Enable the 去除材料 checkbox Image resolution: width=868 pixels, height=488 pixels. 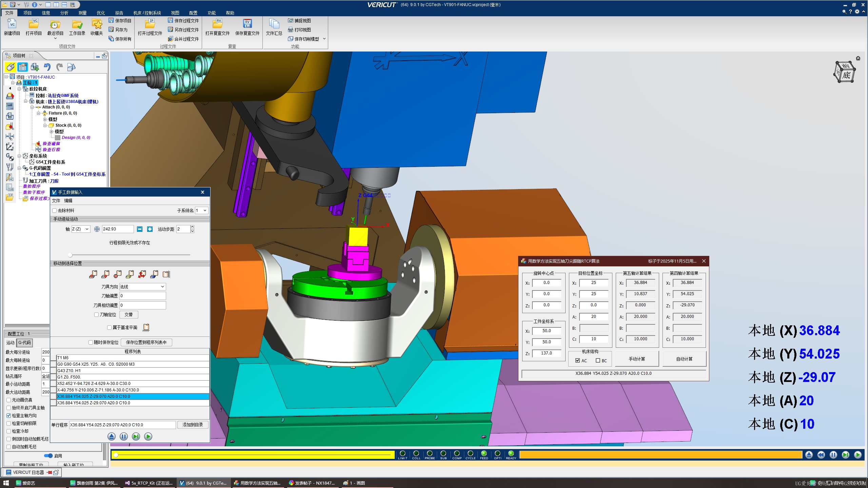tap(55, 210)
